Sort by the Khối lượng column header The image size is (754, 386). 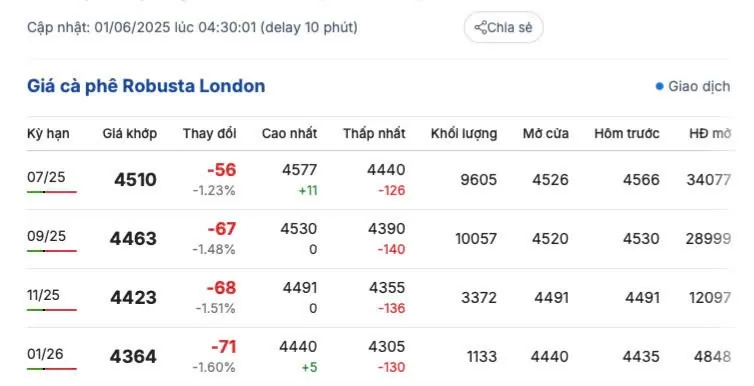[x=464, y=133]
